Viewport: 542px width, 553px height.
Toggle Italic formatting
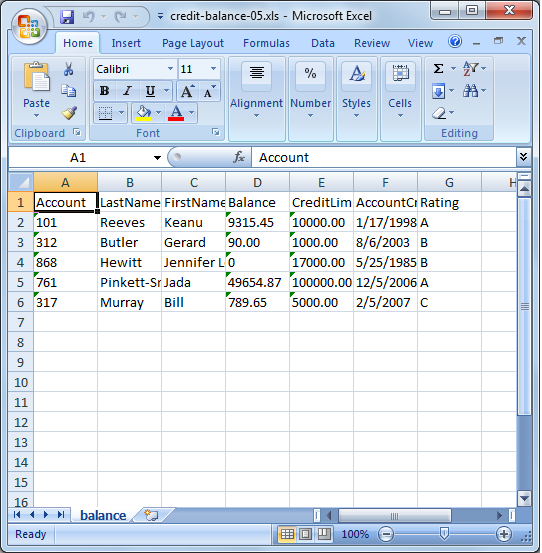[x=127, y=91]
